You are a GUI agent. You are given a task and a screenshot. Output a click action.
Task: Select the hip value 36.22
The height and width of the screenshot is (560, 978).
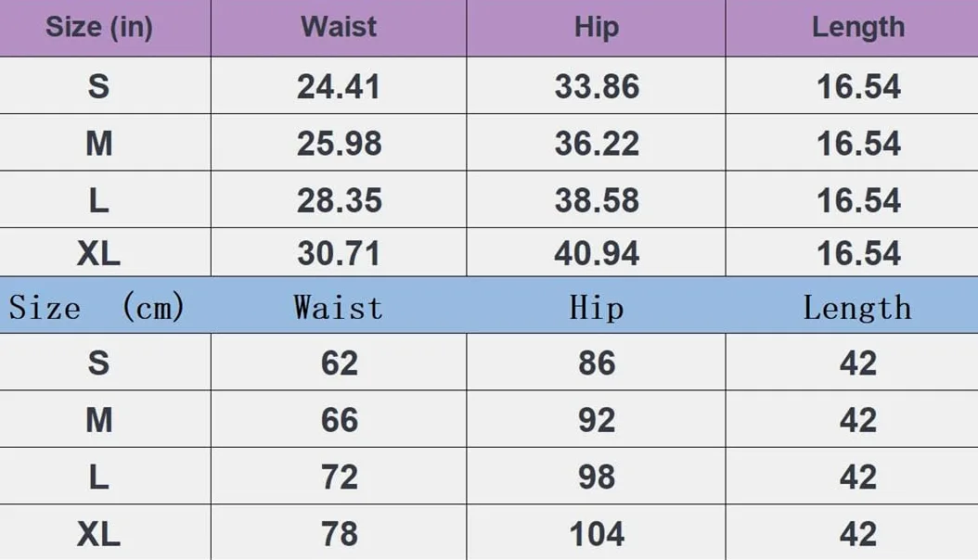pos(597,144)
